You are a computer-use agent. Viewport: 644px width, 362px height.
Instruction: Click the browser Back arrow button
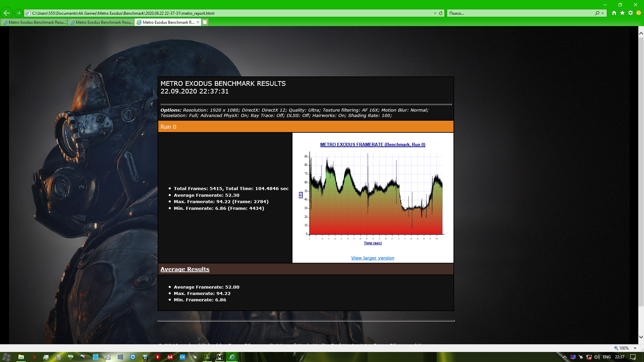click(7, 13)
